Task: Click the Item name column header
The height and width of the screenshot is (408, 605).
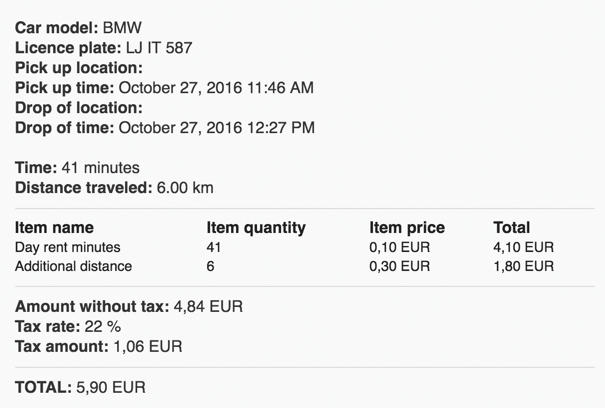Action: point(54,228)
